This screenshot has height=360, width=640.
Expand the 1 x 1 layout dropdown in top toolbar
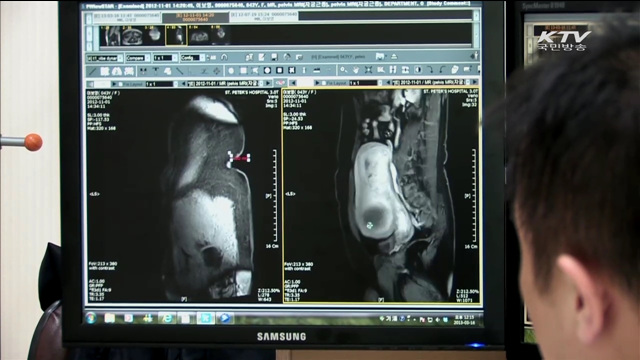point(165,58)
